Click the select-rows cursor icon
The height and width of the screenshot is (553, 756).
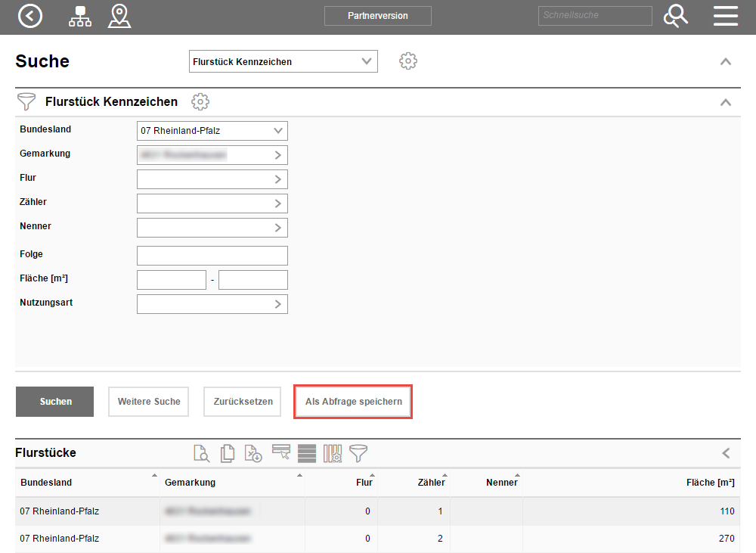(x=281, y=453)
